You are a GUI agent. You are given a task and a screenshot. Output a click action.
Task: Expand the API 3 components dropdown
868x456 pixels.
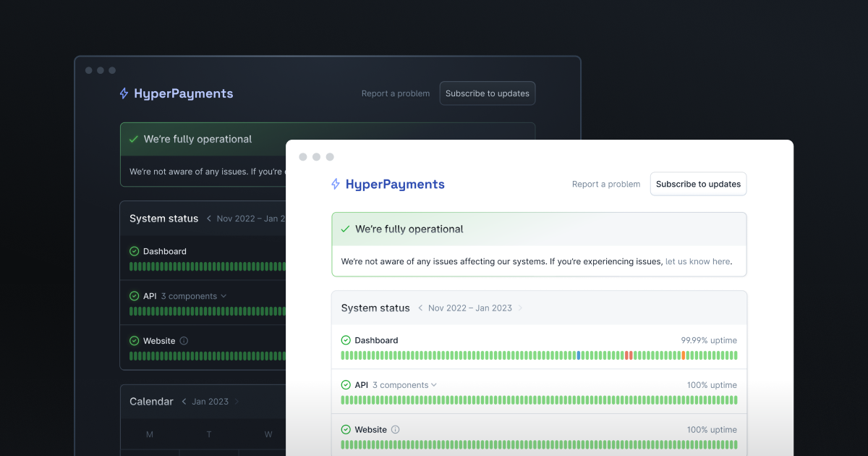point(435,384)
